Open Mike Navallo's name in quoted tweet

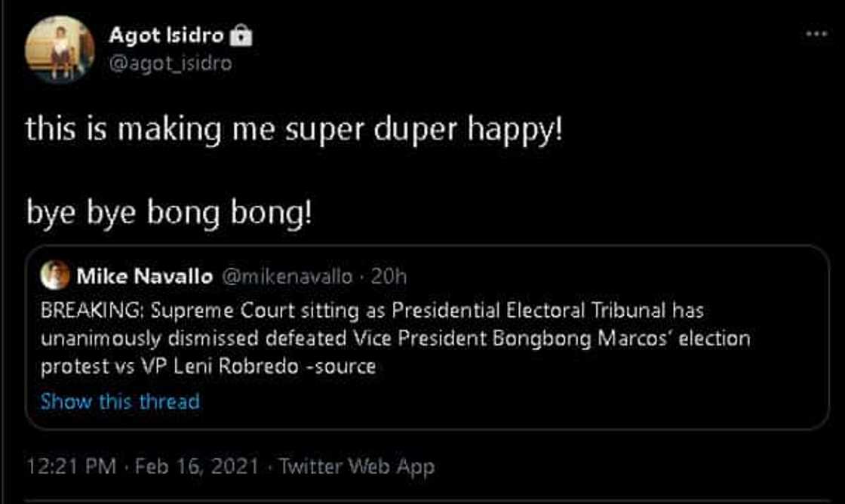coord(144,277)
